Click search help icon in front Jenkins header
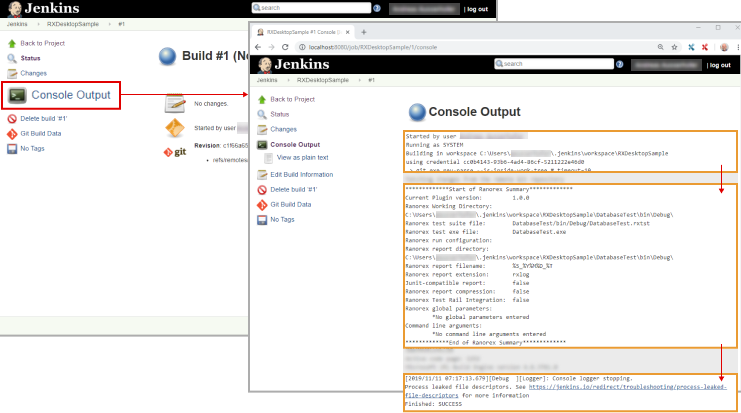Screen dimensions: 741x413 (x=619, y=64)
